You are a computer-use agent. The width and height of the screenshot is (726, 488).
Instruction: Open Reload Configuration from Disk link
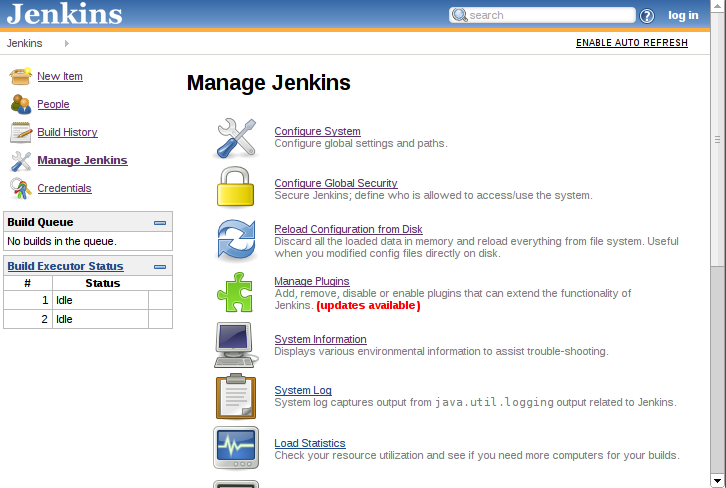348,229
